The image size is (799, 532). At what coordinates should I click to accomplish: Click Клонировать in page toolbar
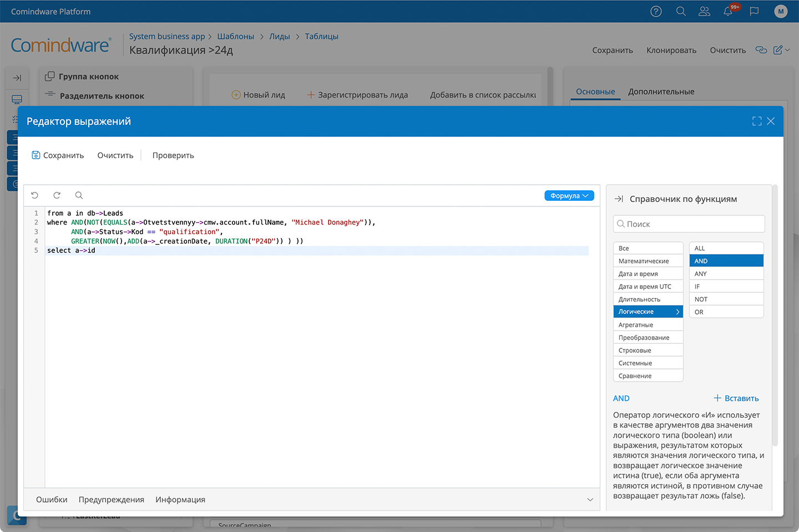[x=671, y=50]
